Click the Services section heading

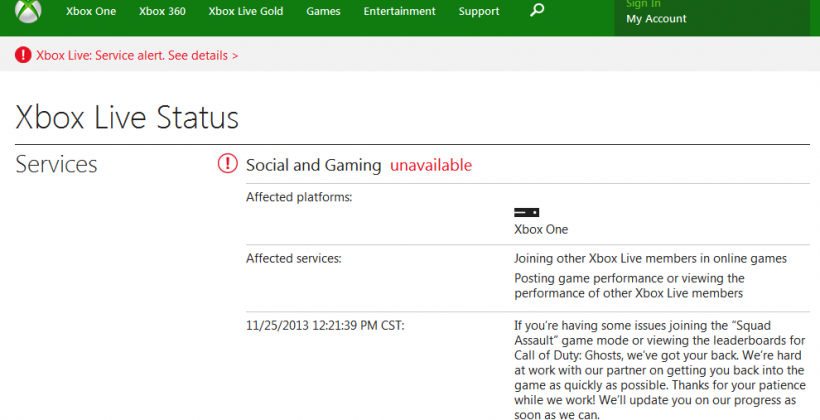pos(56,164)
